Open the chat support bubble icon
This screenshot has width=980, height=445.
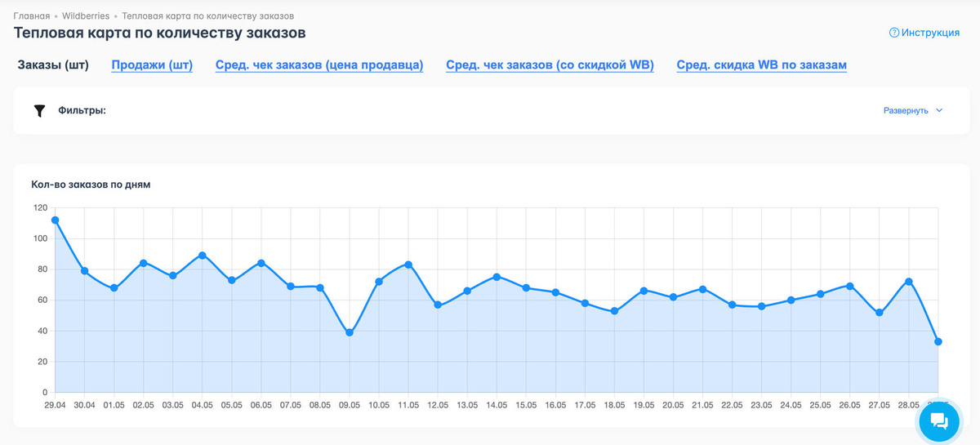[x=939, y=421]
